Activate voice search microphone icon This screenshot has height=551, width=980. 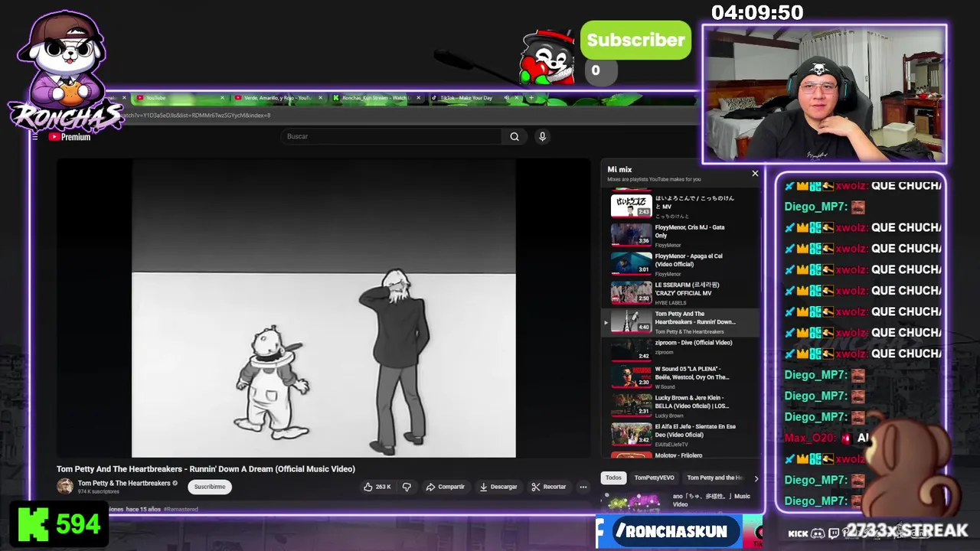coord(542,136)
